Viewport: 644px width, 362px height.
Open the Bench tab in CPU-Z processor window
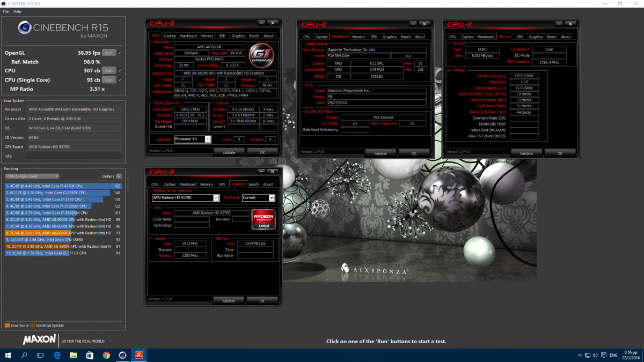[254, 36]
